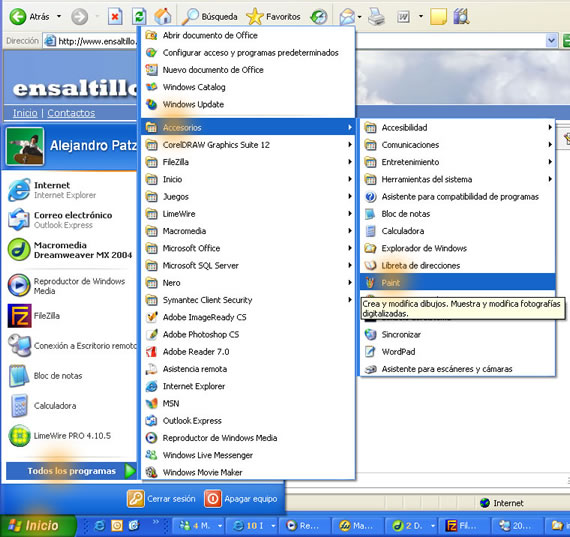Click the Atrás back arrow icon
570x537 pixels.
tap(18, 17)
